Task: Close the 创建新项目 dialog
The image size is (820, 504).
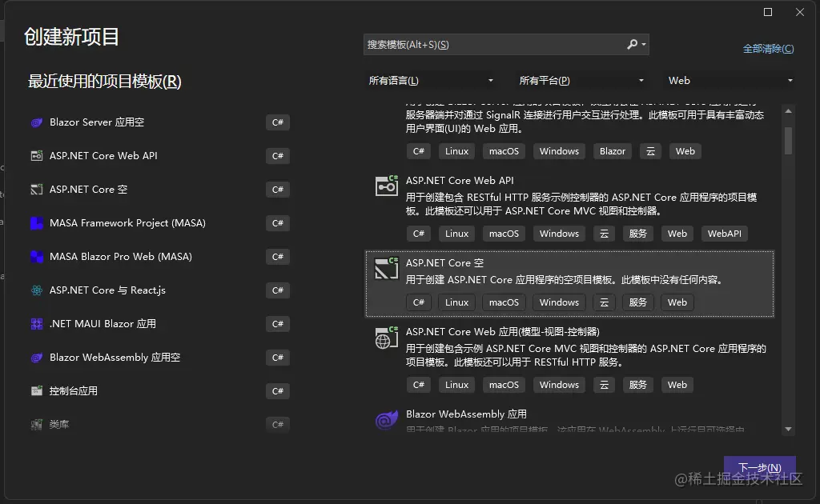Action: pos(800,12)
